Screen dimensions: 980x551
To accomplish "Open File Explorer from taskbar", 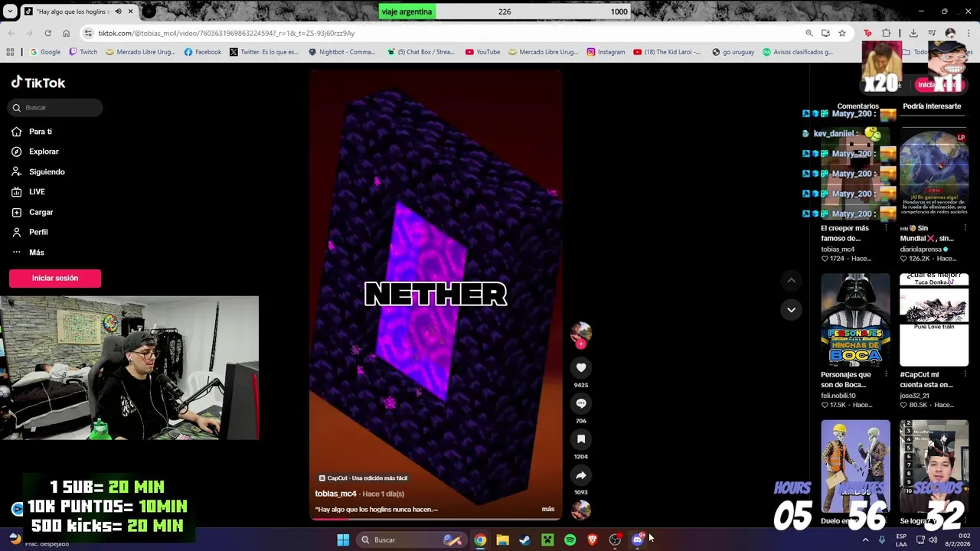I will [502, 540].
